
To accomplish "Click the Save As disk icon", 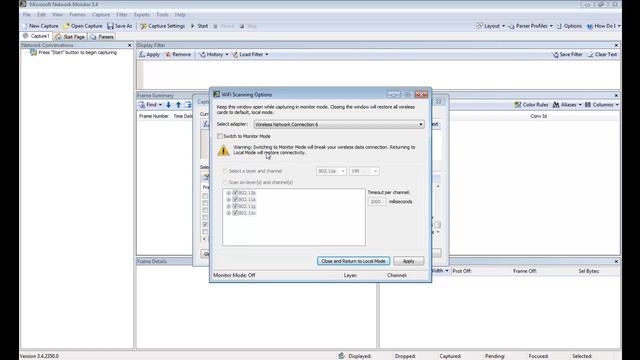I will (x=110, y=26).
